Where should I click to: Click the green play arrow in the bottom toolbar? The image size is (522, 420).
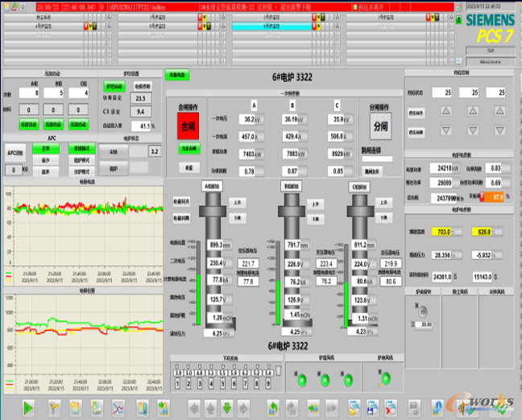coord(28,408)
